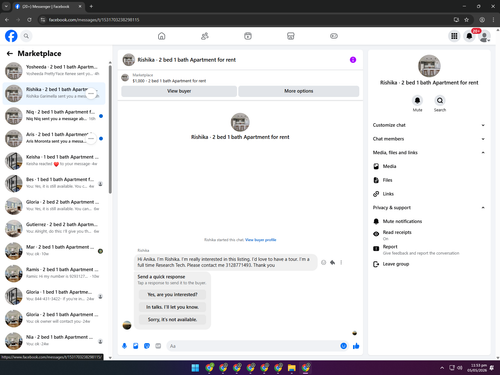The height and width of the screenshot is (375, 500).
Task: Open Niq 2 bed 1 bath conversation
Action: (54, 116)
